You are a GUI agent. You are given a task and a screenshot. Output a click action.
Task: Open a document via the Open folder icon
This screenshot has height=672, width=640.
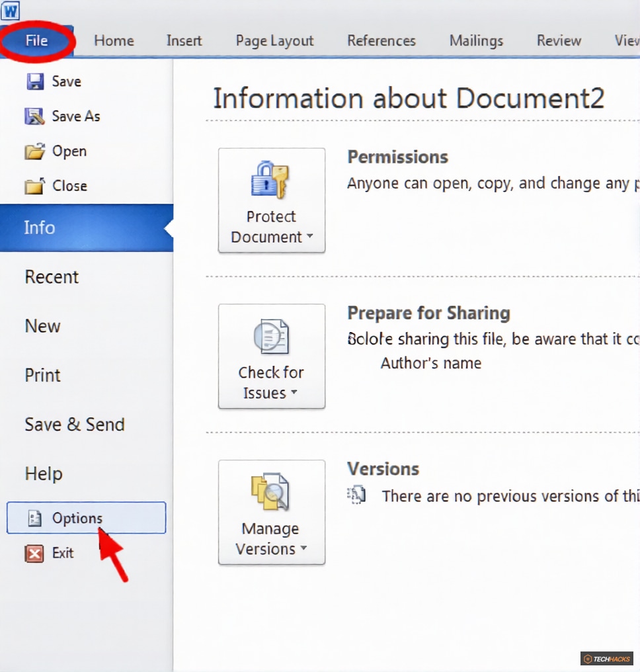point(36,151)
